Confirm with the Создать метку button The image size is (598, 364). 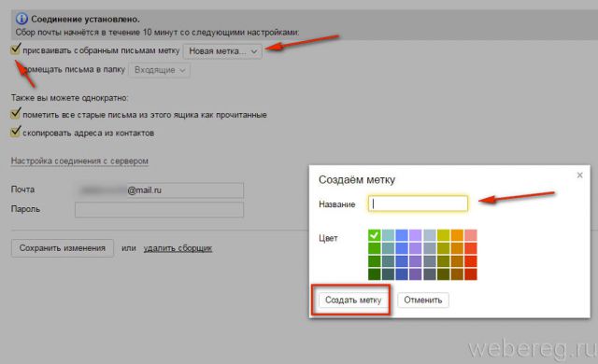coord(353,300)
